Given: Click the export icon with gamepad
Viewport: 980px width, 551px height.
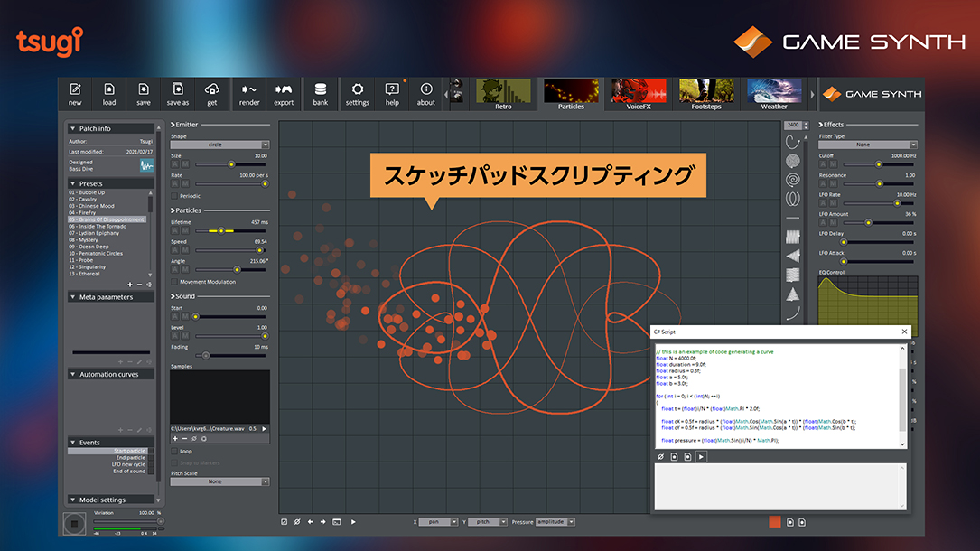Looking at the screenshot, I should [284, 92].
